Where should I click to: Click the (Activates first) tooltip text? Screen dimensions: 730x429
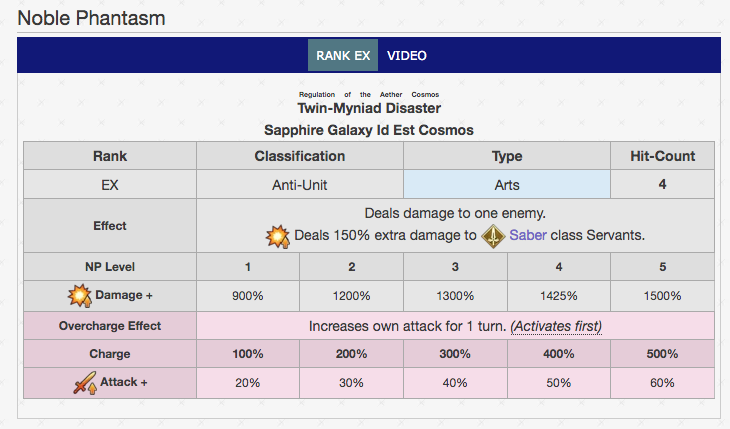[556, 326]
